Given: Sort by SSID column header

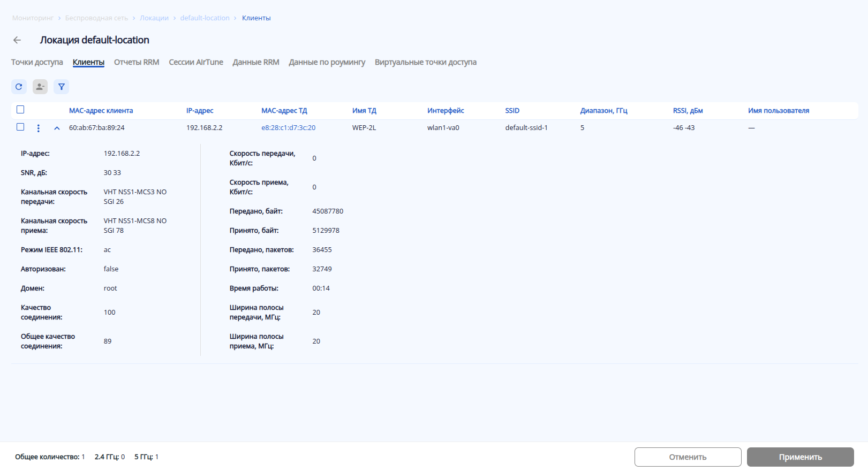Looking at the screenshot, I should 512,111.
